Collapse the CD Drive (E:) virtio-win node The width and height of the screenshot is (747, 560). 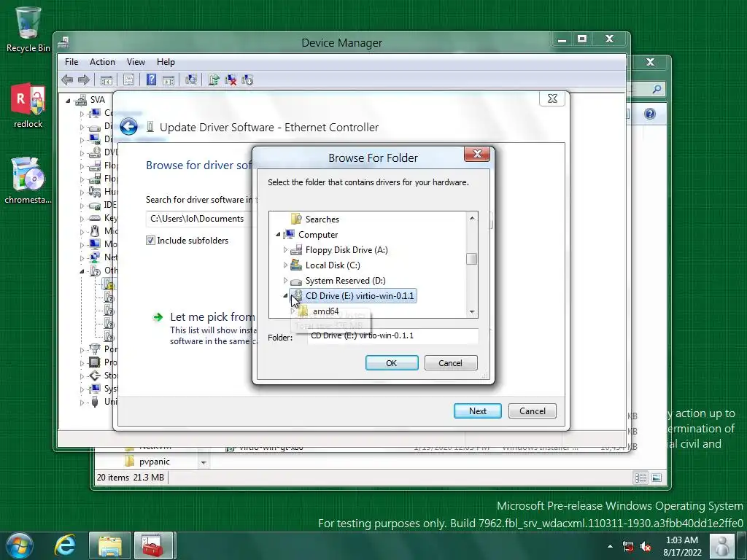[x=285, y=296]
